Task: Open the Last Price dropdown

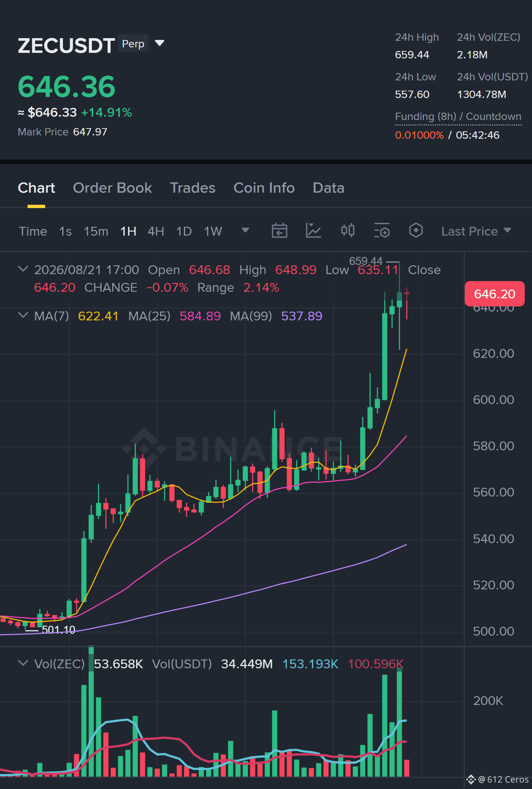Action: 476,231
